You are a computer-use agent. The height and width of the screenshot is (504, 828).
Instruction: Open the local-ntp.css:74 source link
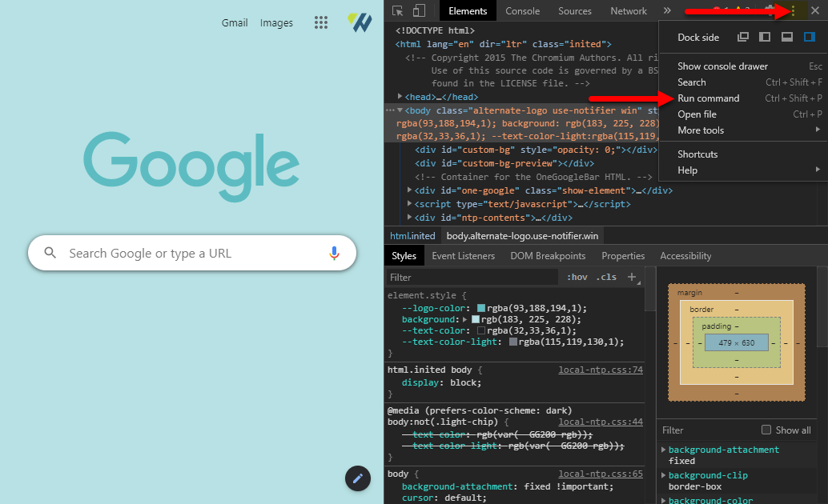(x=601, y=370)
